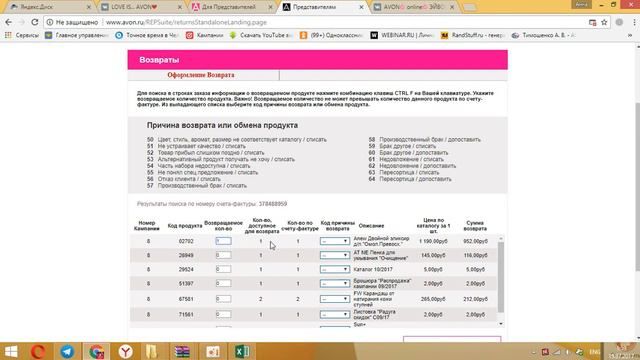The height and width of the screenshot is (360, 640).
Task: Reload the page using refresh icon
Action: [x=35, y=22]
